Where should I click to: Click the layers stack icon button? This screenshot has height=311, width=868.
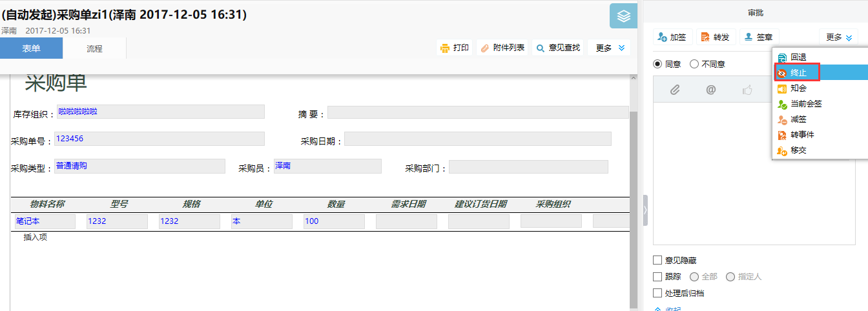(x=623, y=16)
